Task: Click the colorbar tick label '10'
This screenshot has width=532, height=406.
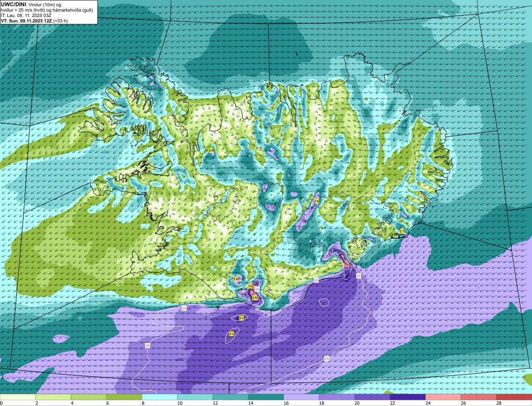Action: click(179, 403)
